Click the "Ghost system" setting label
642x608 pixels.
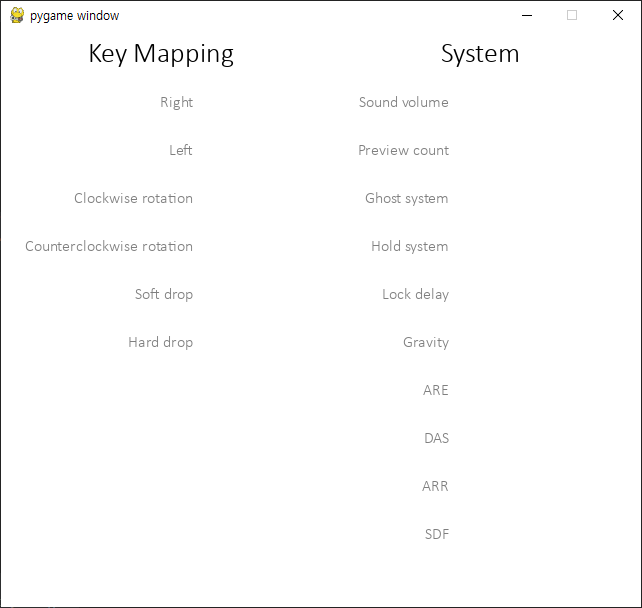(407, 199)
